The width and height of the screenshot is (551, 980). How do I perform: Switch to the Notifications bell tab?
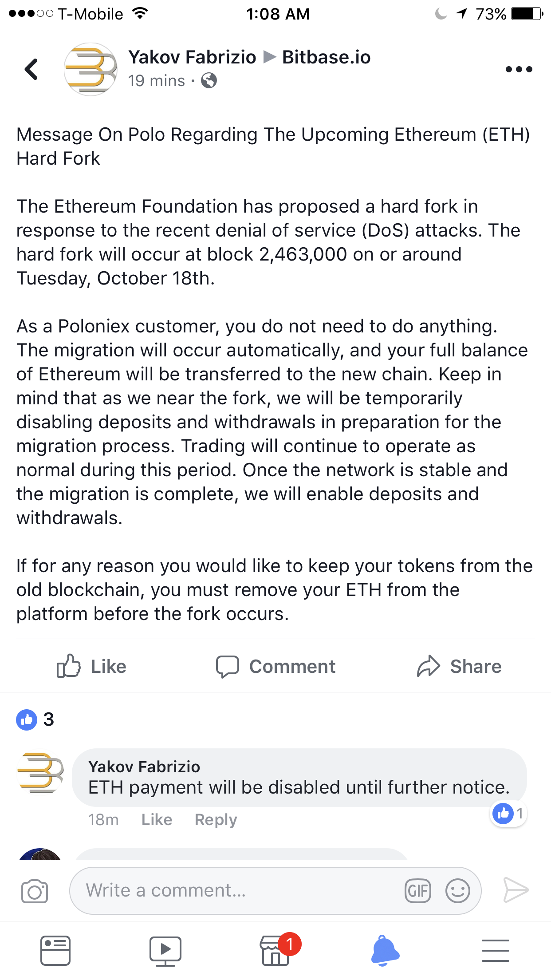tap(385, 951)
